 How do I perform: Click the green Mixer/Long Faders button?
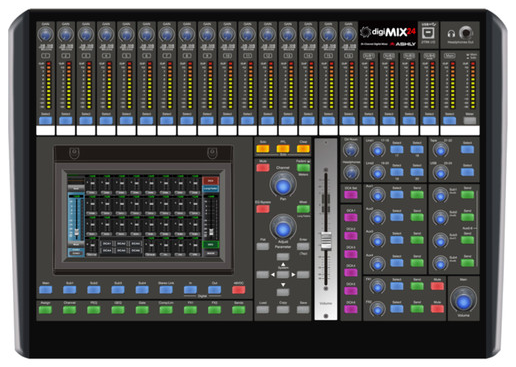click(x=303, y=209)
